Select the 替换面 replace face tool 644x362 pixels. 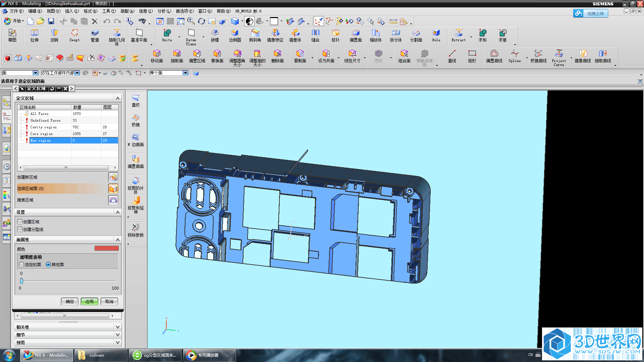pos(217,56)
